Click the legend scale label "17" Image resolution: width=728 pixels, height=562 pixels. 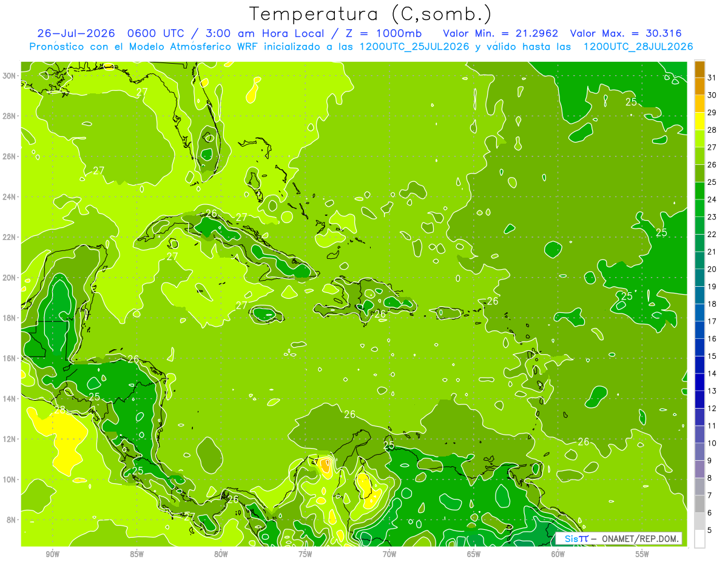click(x=712, y=321)
